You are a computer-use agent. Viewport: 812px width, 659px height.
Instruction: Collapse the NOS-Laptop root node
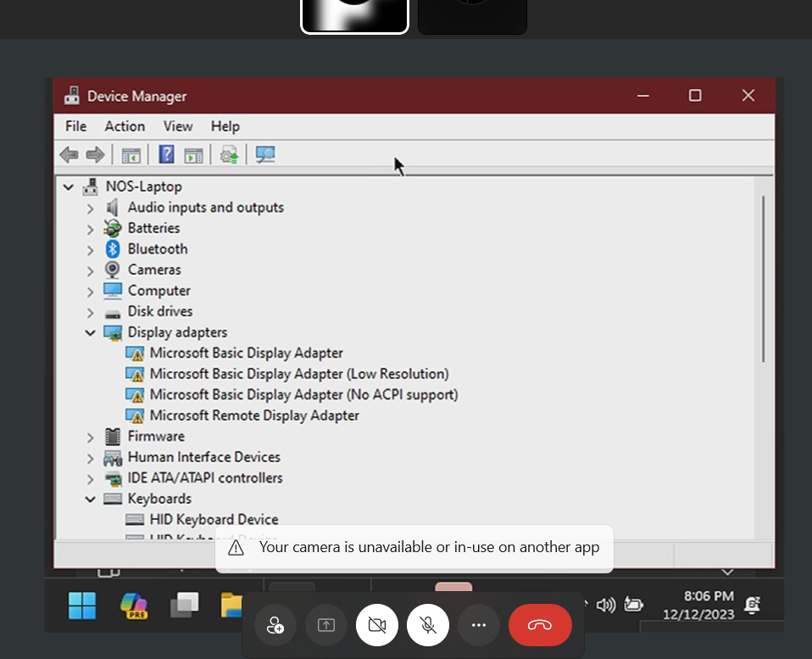click(x=69, y=187)
